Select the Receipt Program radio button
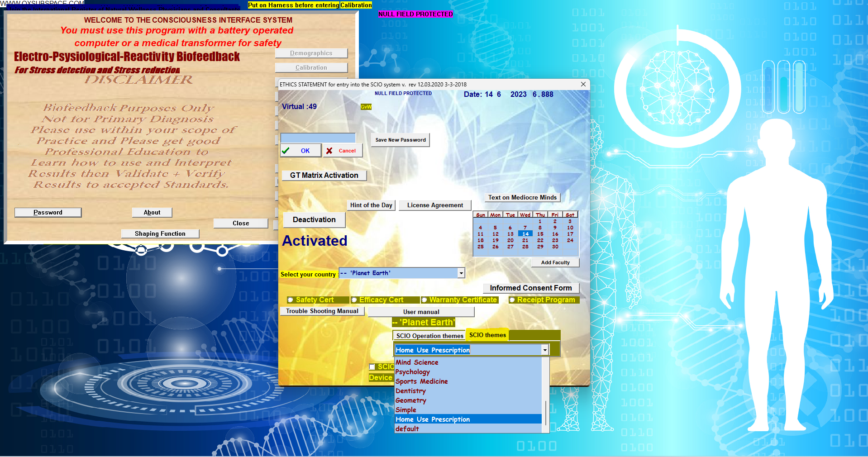868x457 pixels. coord(512,300)
